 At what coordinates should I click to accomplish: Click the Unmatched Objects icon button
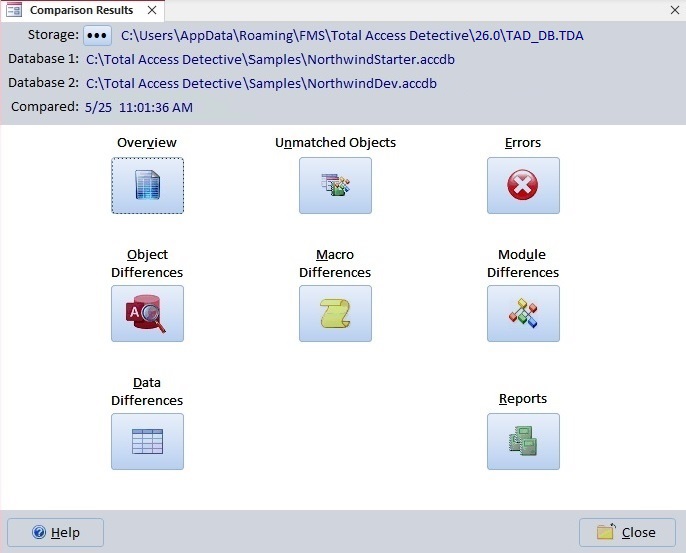pyautogui.click(x=335, y=186)
